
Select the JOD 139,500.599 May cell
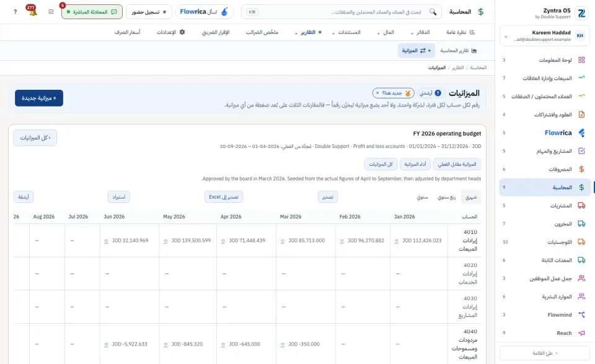[x=188, y=241]
